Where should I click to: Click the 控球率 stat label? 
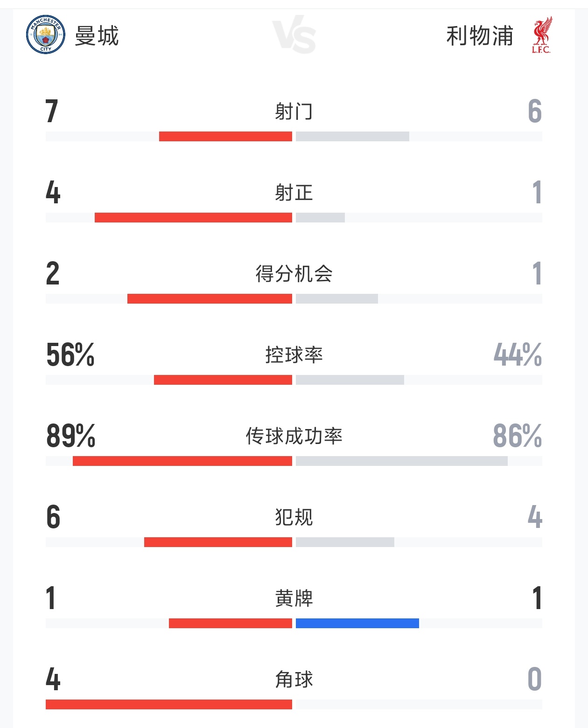click(294, 355)
